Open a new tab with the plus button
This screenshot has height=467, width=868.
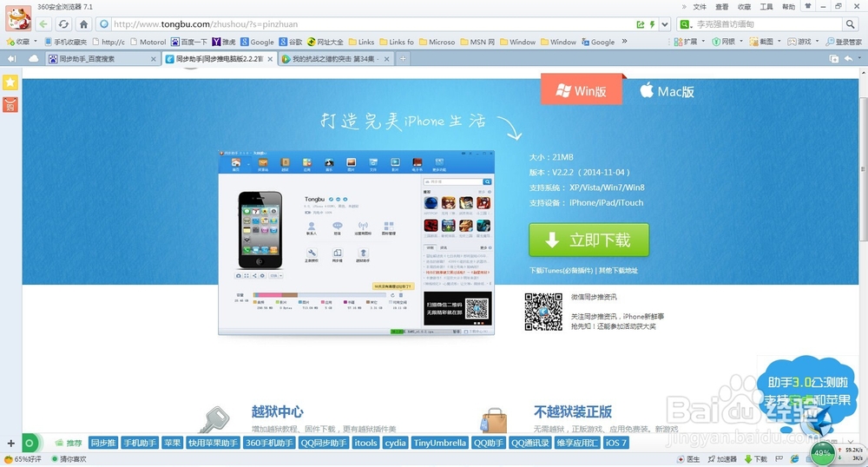pyautogui.click(x=403, y=59)
